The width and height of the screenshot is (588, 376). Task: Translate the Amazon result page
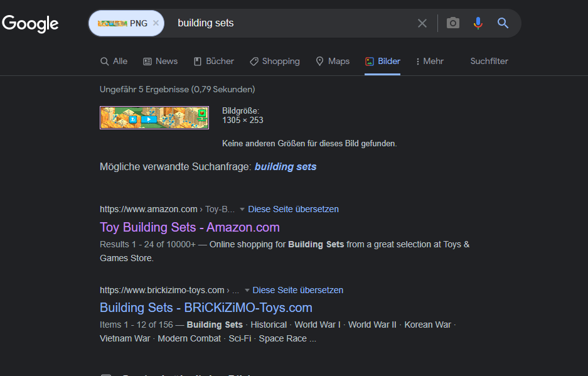click(x=293, y=209)
